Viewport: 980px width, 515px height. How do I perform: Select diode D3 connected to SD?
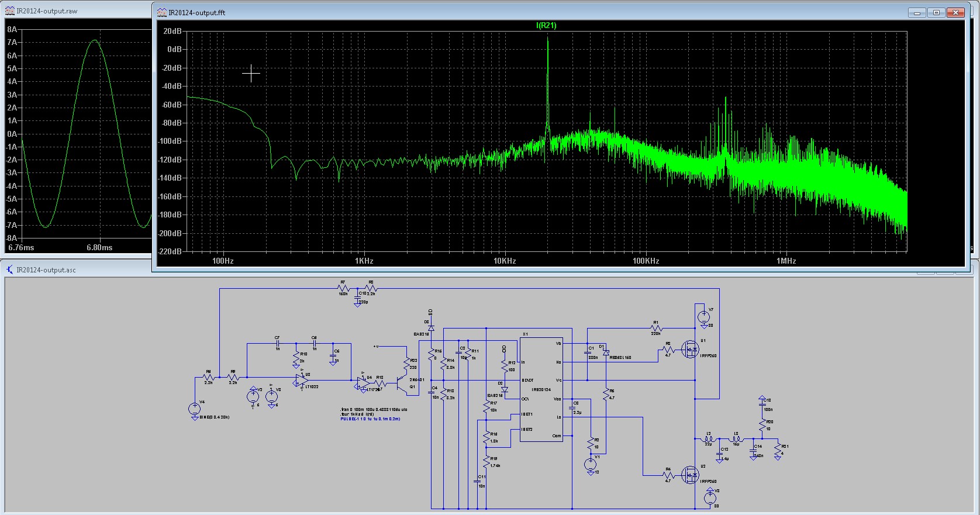point(431,327)
